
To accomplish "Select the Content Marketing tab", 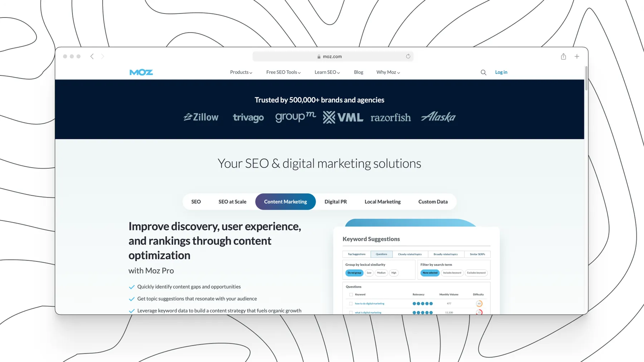I will tap(286, 202).
